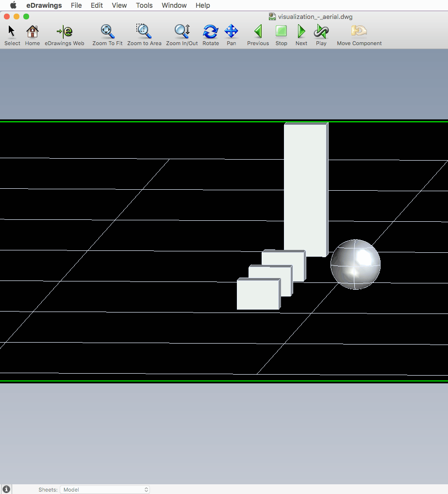Go to the Previous view

click(258, 35)
